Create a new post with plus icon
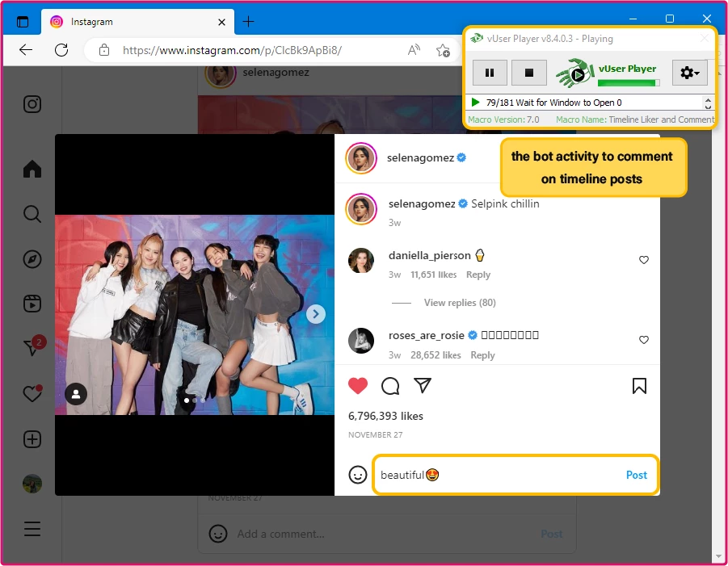 click(32, 439)
